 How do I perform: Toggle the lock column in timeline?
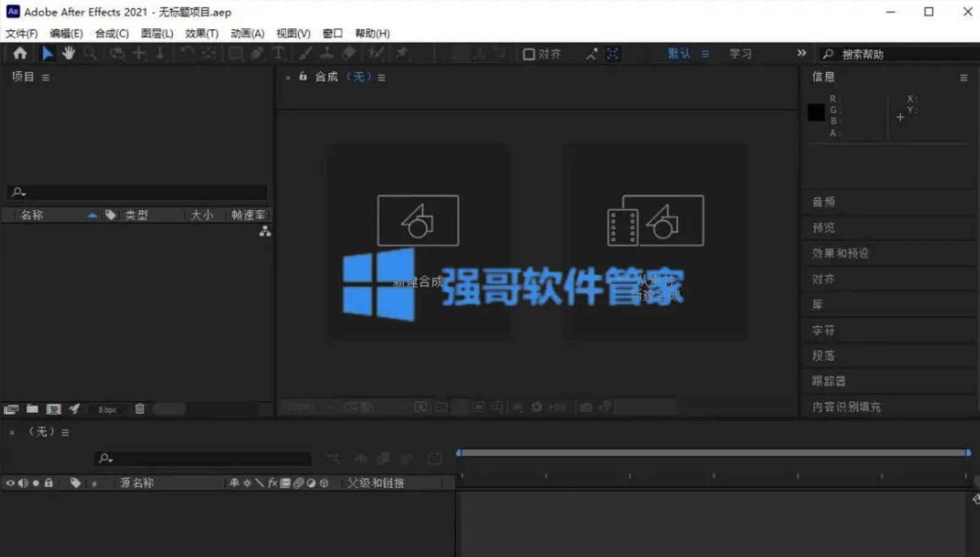[48, 483]
